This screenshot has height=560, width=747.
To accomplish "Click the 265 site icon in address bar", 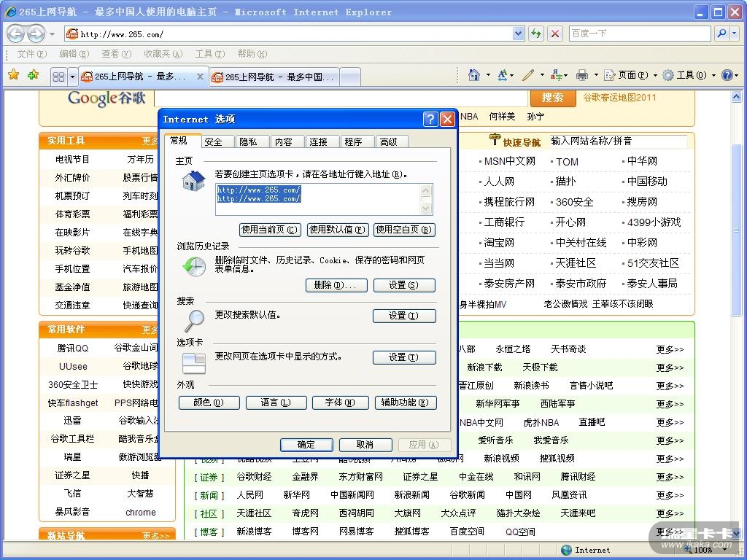I will point(72,34).
